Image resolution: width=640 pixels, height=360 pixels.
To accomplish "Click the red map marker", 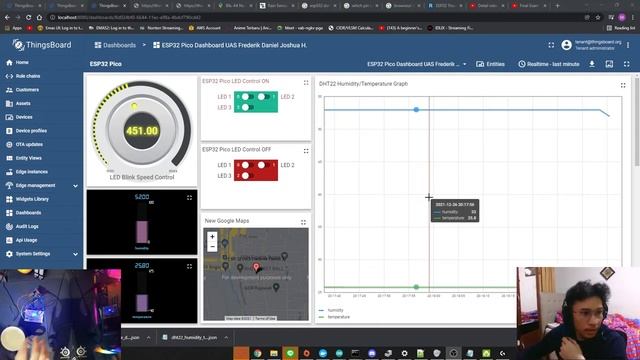I will coord(256,267).
